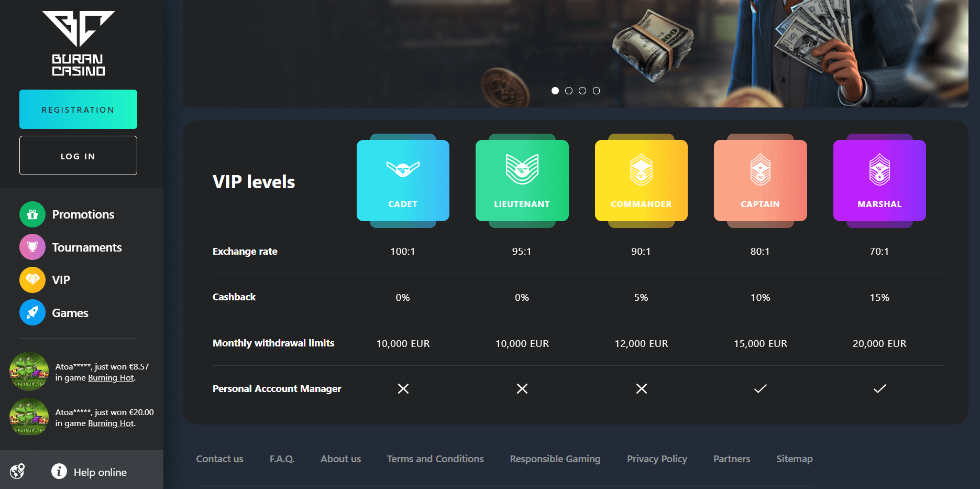Click the pink Tournaments trophy icon
980x489 pixels.
pyautogui.click(x=32, y=247)
